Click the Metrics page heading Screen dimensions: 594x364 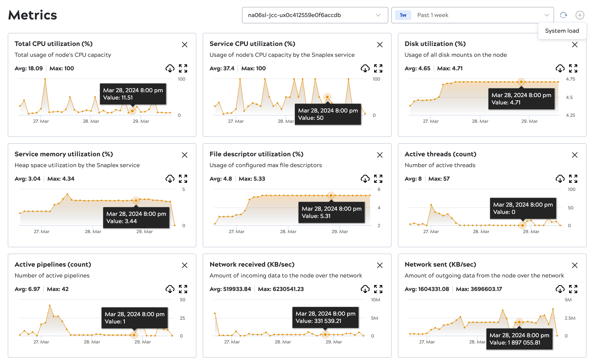click(32, 15)
